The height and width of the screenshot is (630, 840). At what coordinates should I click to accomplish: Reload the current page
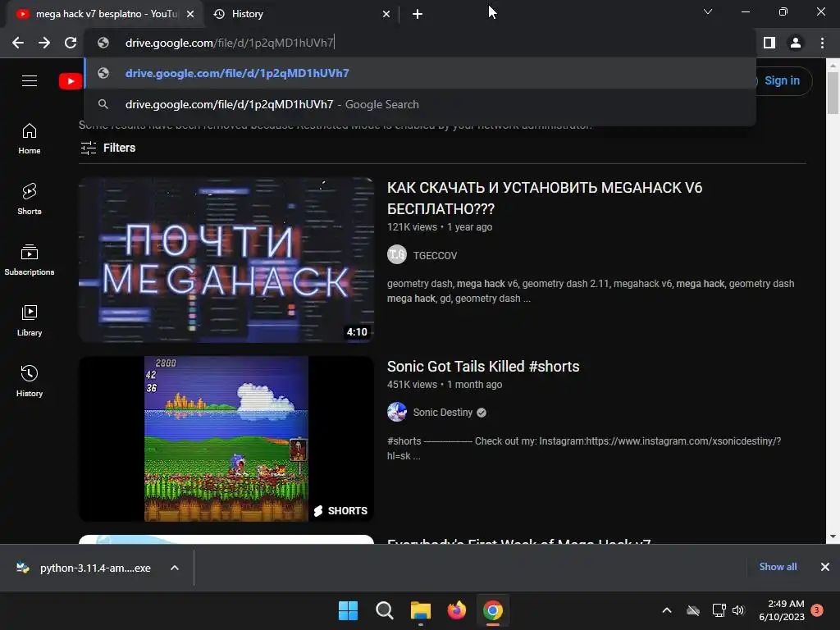tap(71, 43)
